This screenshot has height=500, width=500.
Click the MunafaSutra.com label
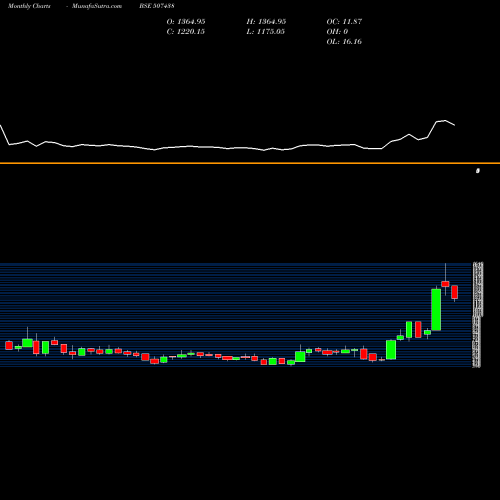[97, 6]
